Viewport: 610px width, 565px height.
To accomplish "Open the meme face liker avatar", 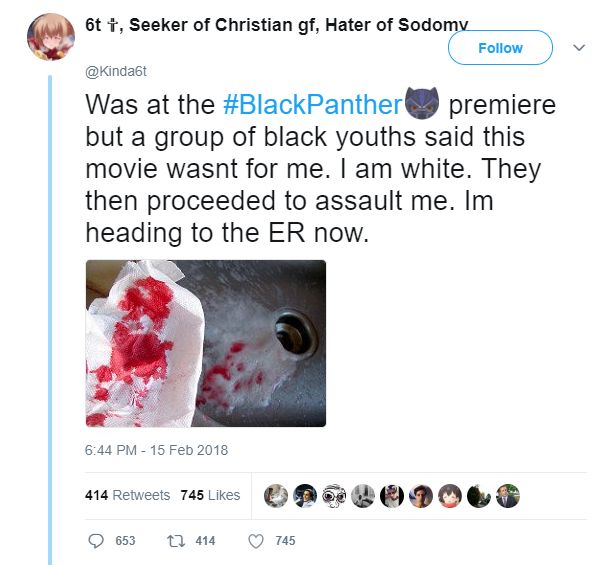I will pos(335,495).
